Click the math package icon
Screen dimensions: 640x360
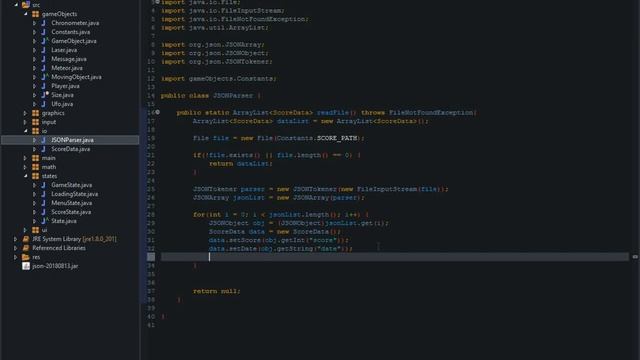[36, 167]
